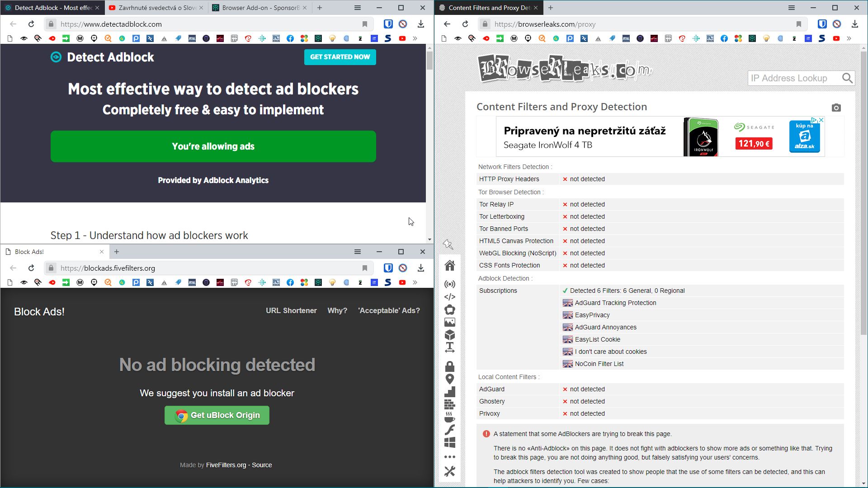
Task: Open the hamburger menu of the detectadblock window
Action: click(x=357, y=8)
